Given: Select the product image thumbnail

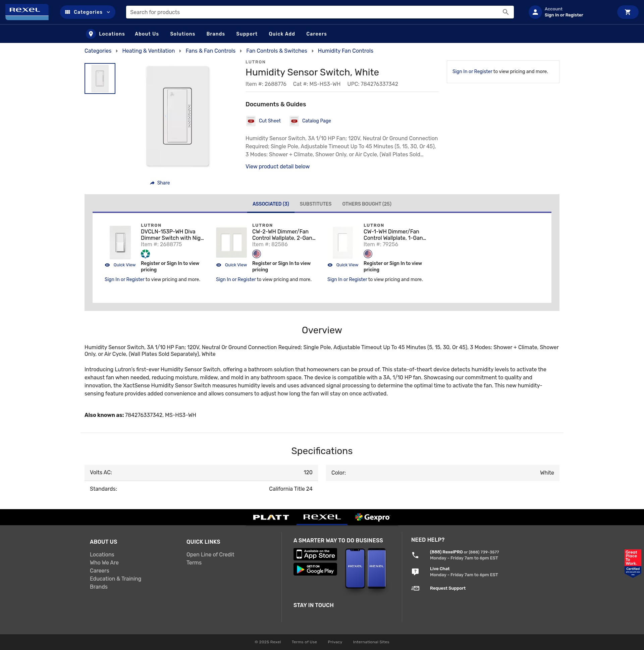Looking at the screenshot, I should 100,78.
